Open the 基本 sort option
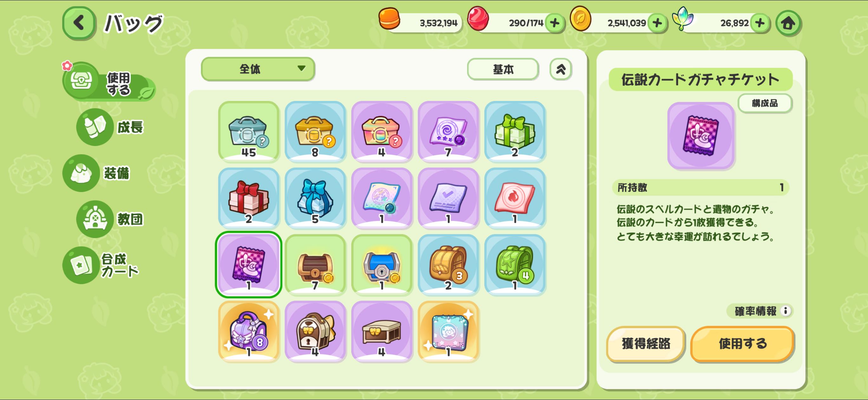Viewport: 868px width, 400px height. pyautogui.click(x=503, y=69)
